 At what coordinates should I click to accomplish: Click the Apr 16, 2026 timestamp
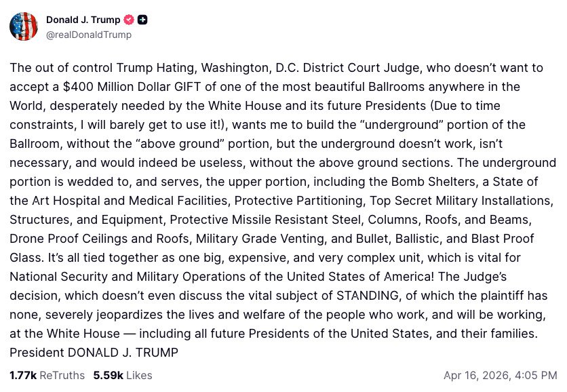500,375
